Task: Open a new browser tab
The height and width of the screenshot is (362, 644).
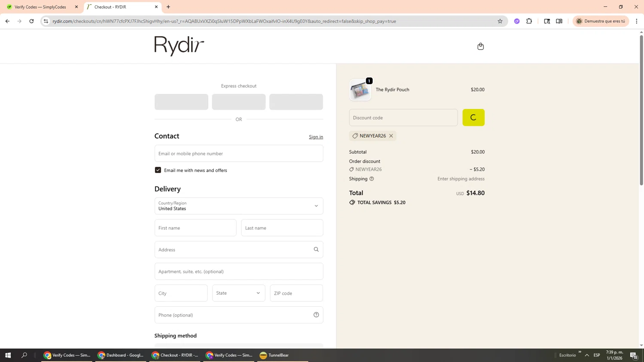Action: [168, 7]
